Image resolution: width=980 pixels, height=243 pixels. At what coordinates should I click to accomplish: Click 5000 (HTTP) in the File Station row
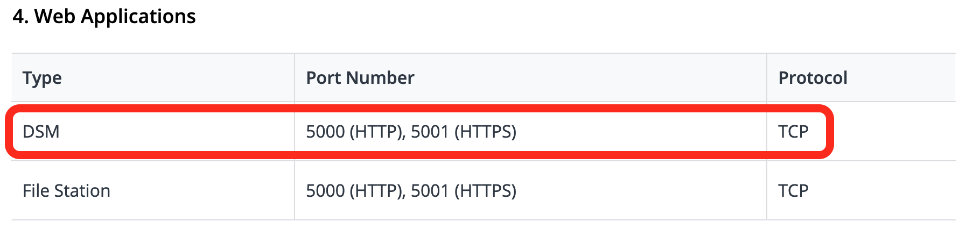[355, 191]
